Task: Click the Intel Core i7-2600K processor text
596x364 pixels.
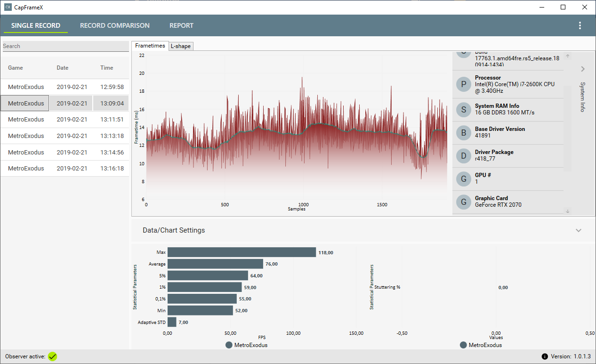Action: click(x=515, y=87)
